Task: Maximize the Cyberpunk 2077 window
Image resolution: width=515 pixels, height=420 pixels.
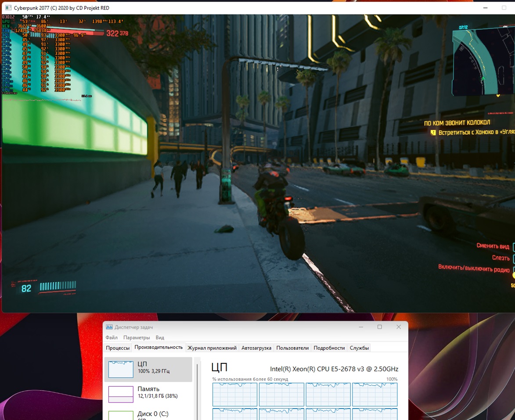Action: pos(504,7)
